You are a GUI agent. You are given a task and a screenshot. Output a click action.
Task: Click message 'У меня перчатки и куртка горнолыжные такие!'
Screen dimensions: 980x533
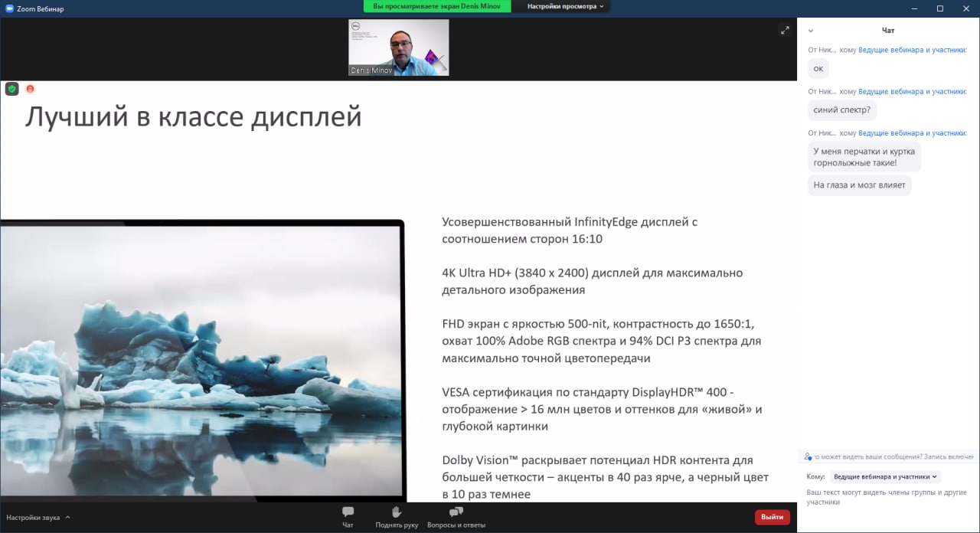(x=864, y=157)
